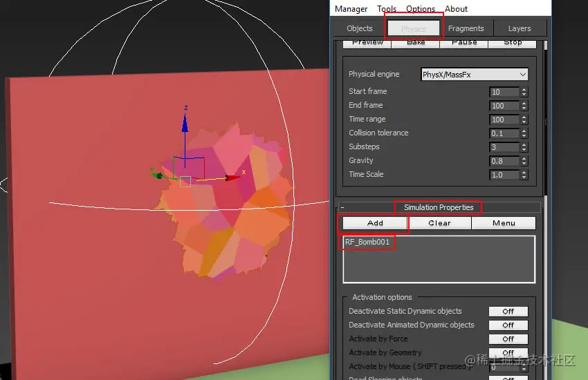
Task: Adjust the Time Scale spinner arrows
Action: point(524,175)
